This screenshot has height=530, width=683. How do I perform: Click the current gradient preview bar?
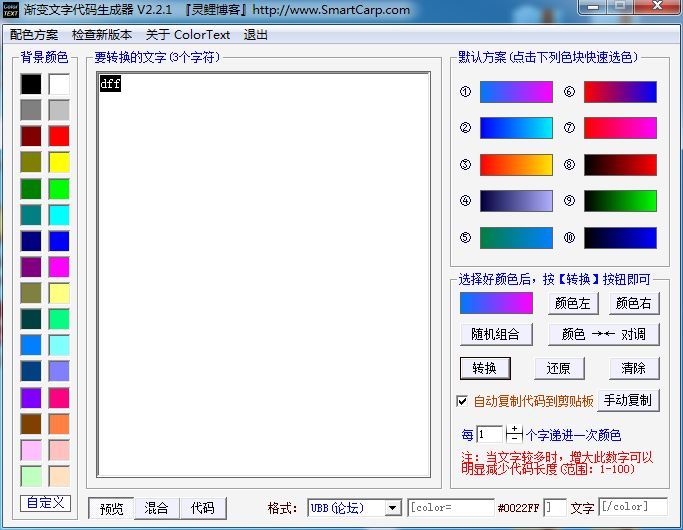[496, 303]
